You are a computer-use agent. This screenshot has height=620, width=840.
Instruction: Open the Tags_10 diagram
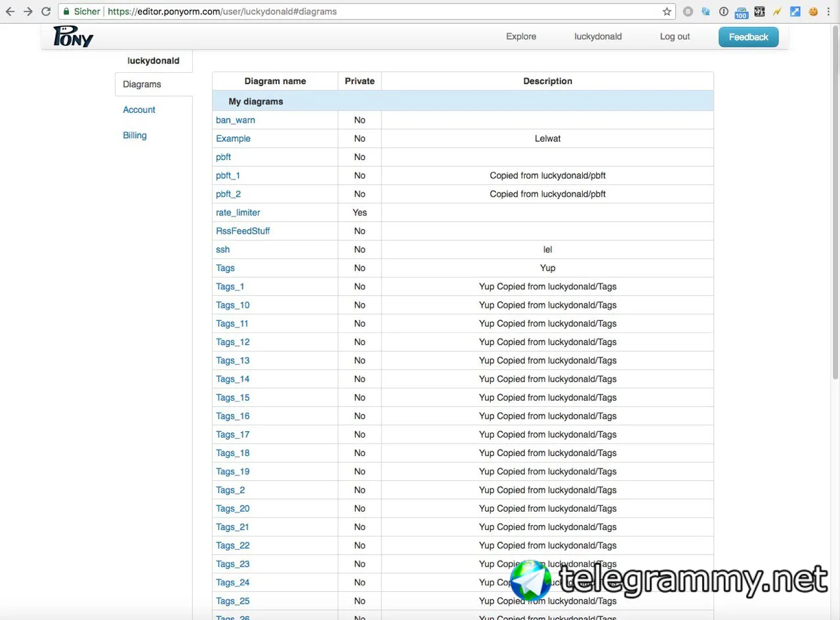[x=233, y=305]
